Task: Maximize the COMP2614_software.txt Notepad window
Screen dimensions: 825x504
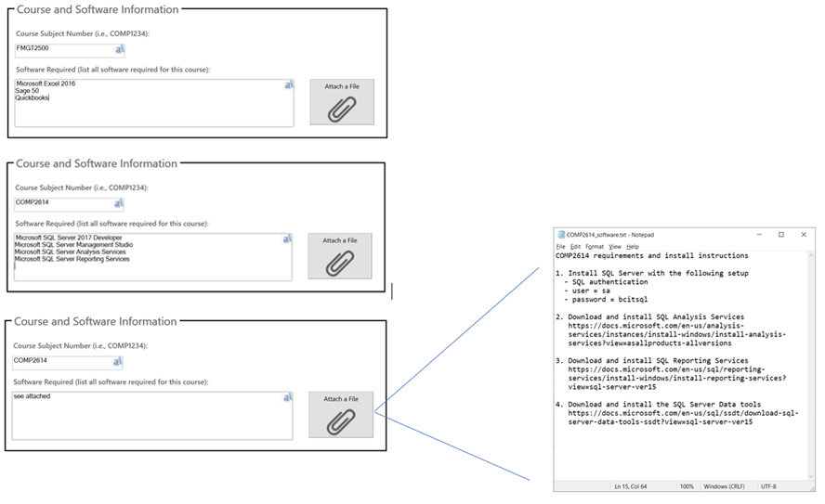Action: coord(780,235)
